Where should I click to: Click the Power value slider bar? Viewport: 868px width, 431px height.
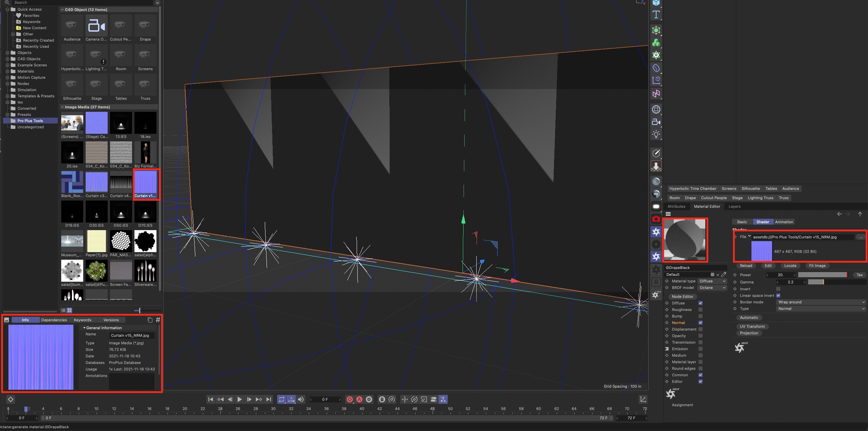tap(822, 275)
